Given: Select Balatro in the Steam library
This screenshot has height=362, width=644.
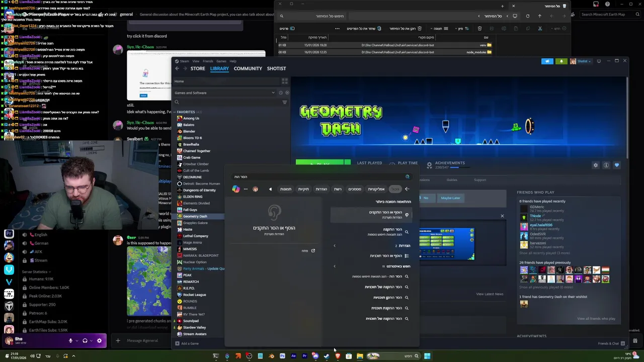Looking at the screenshot, I should click(189, 125).
